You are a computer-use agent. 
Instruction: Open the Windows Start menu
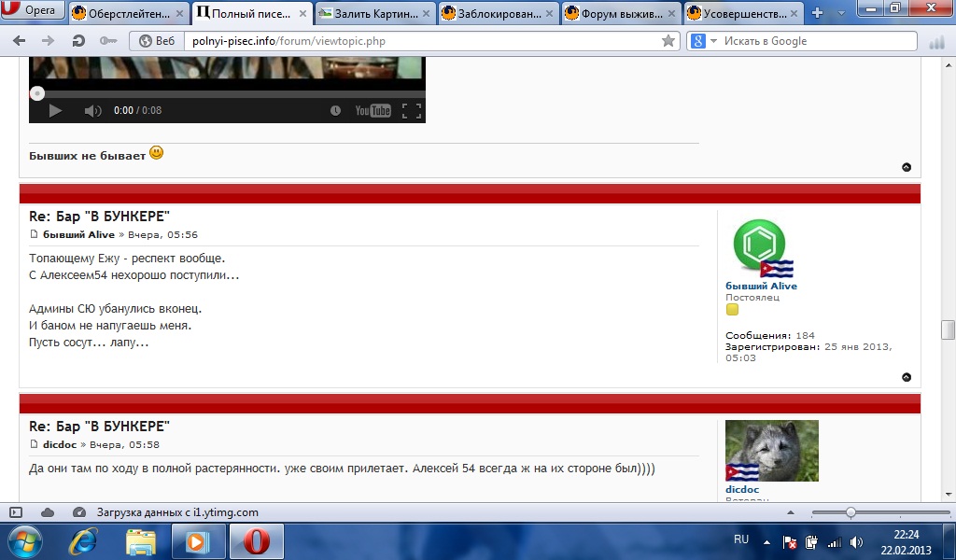[x=25, y=541]
